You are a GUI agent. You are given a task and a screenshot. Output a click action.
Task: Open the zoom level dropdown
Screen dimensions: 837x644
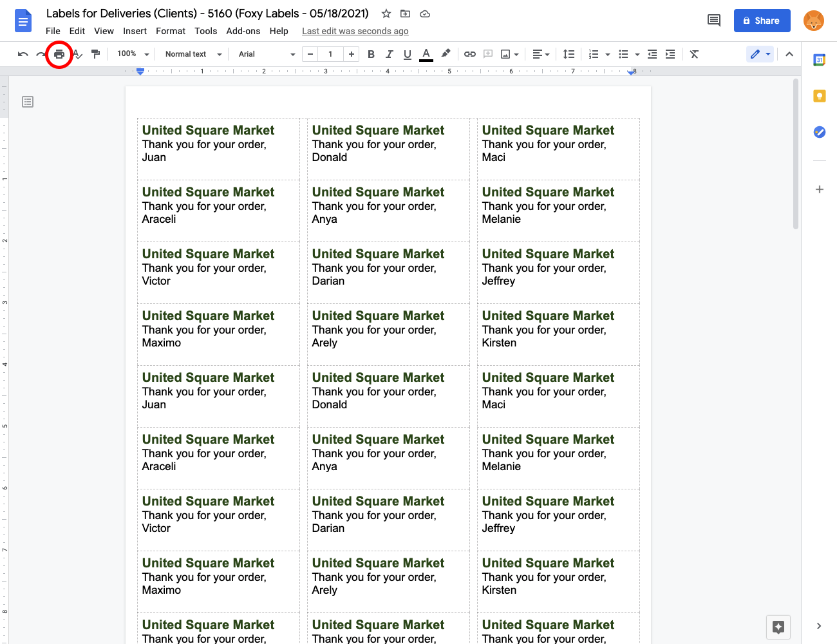[132, 54]
